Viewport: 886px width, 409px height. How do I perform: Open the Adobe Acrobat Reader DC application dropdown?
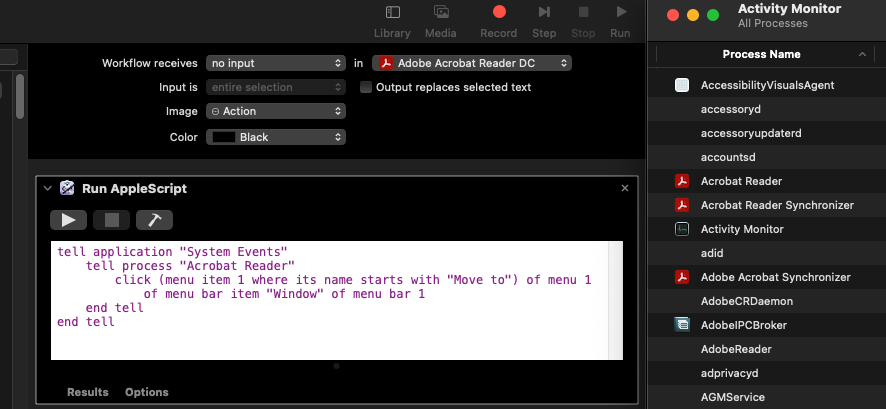click(472, 63)
